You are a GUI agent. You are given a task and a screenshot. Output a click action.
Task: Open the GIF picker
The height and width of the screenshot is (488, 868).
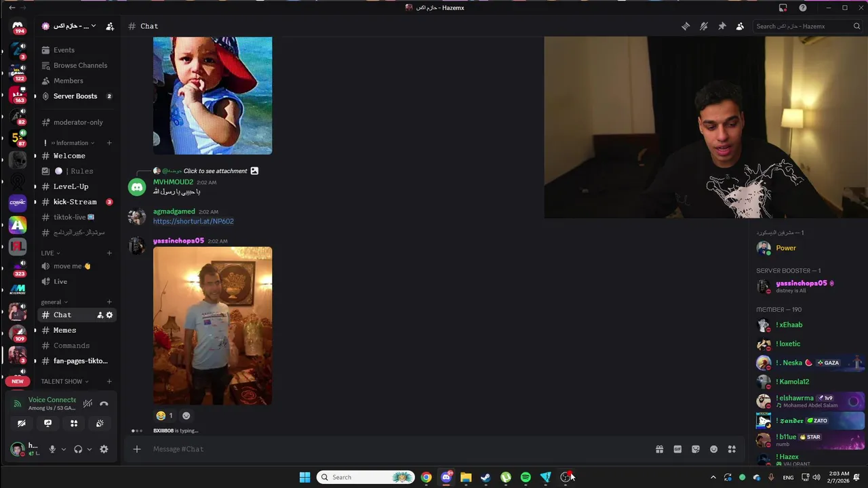coord(677,449)
